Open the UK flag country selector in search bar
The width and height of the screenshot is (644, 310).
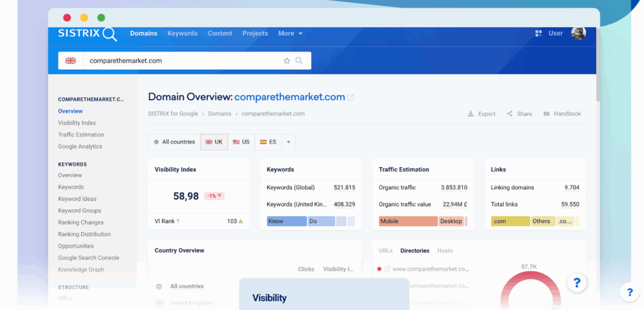tap(71, 61)
